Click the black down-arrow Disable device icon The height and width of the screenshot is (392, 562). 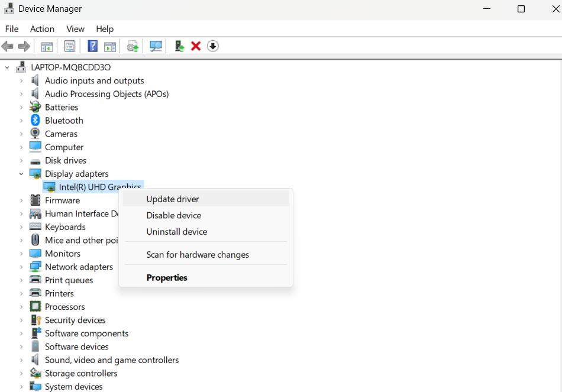(213, 46)
